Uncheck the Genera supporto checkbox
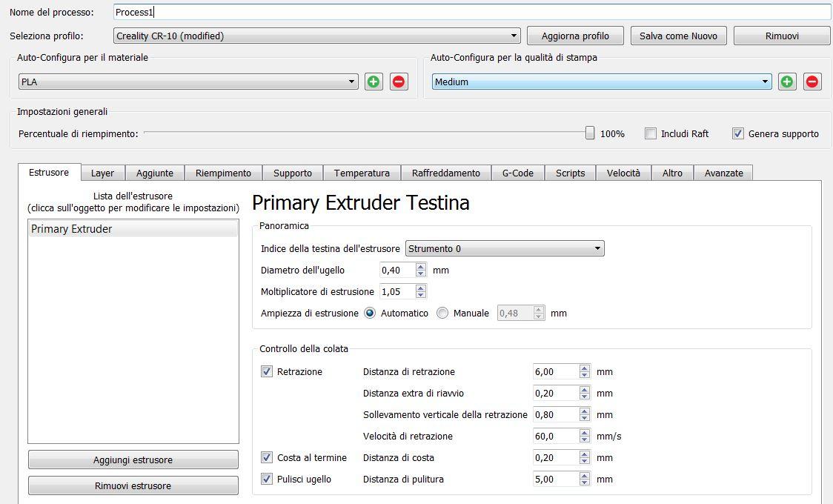The height and width of the screenshot is (504, 833). (738, 134)
